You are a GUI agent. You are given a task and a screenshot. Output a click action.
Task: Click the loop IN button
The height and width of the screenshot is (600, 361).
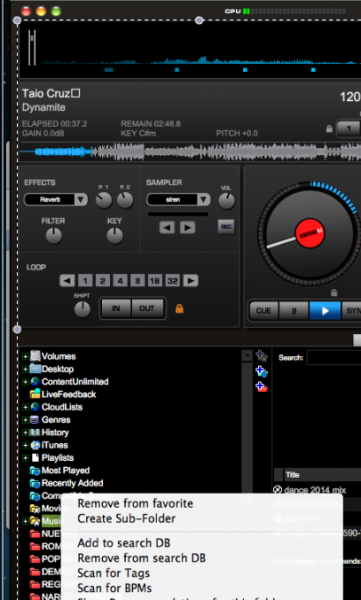116,308
